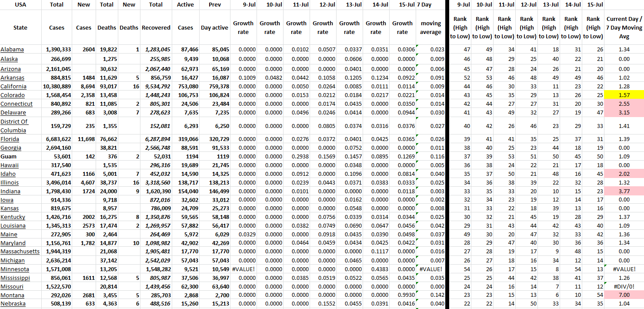The width and height of the screenshot is (644, 309).
Task: Open the Massachusetts state link
Action: [20, 252]
